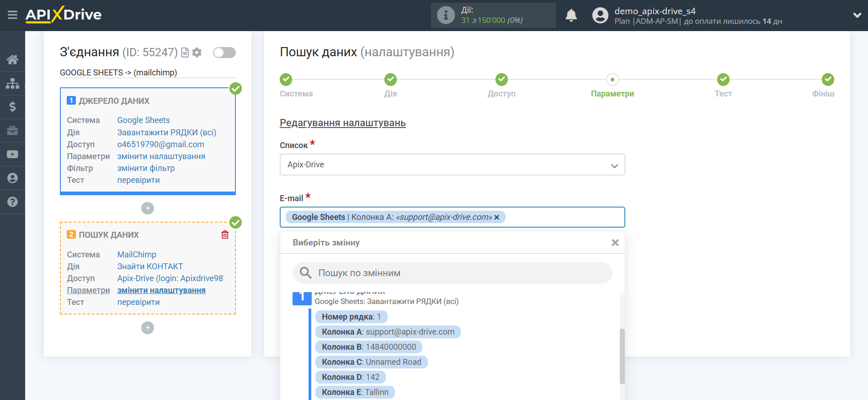Click search block перевірити link
868x400 pixels.
(138, 302)
